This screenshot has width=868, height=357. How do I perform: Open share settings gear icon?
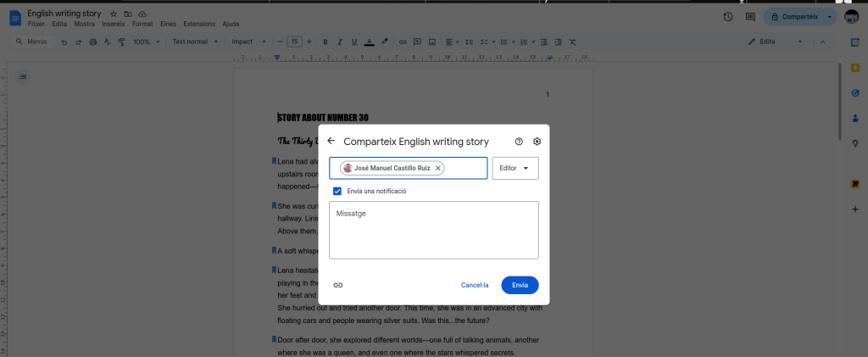point(537,142)
